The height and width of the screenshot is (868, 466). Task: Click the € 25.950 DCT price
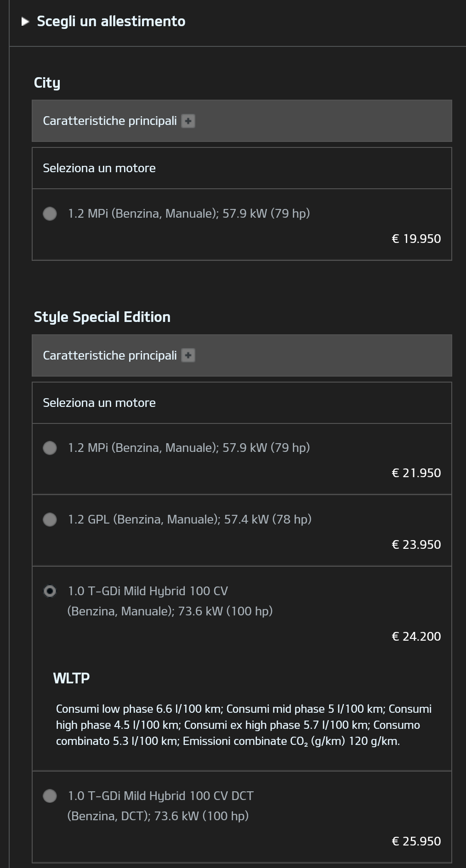click(x=416, y=841)
